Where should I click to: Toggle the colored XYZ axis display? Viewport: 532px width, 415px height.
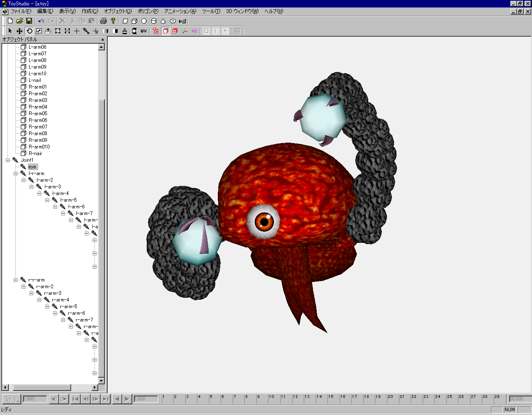[185, 31]
